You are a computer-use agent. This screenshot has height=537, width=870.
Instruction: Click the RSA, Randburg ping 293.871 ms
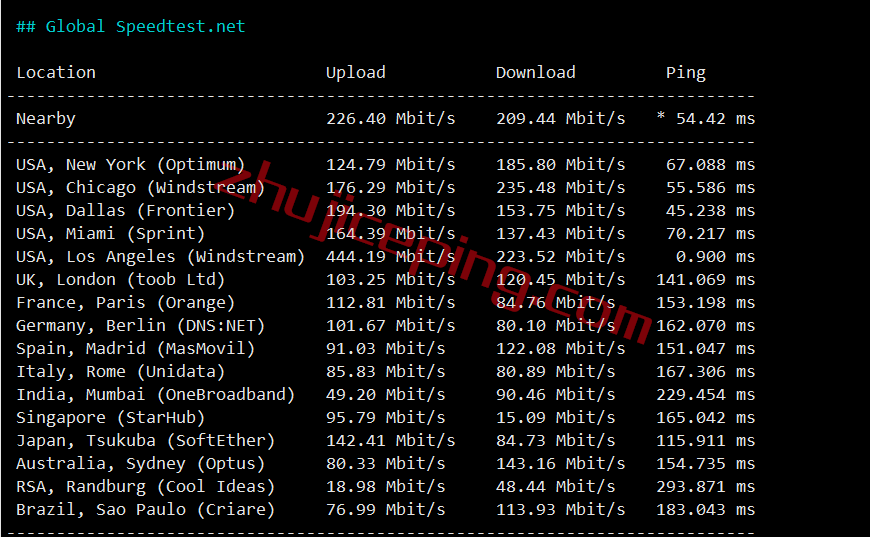(705, 486)
